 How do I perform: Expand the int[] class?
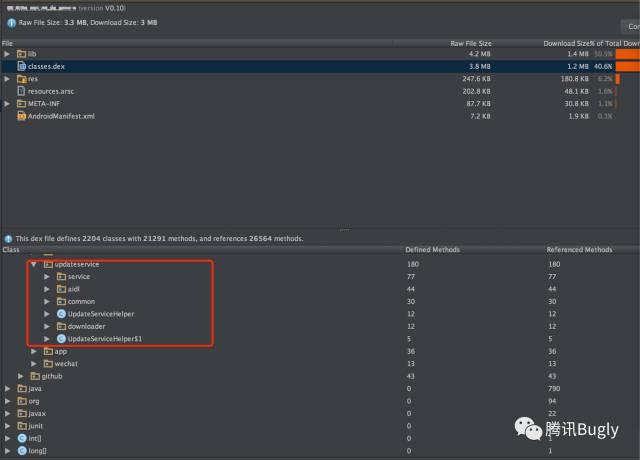pos(7,438)
